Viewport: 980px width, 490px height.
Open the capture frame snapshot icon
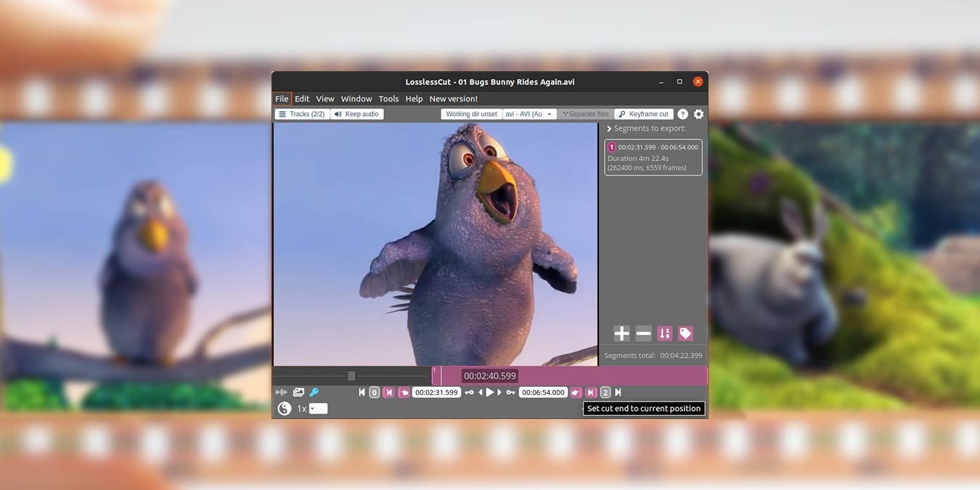(298, 392)
